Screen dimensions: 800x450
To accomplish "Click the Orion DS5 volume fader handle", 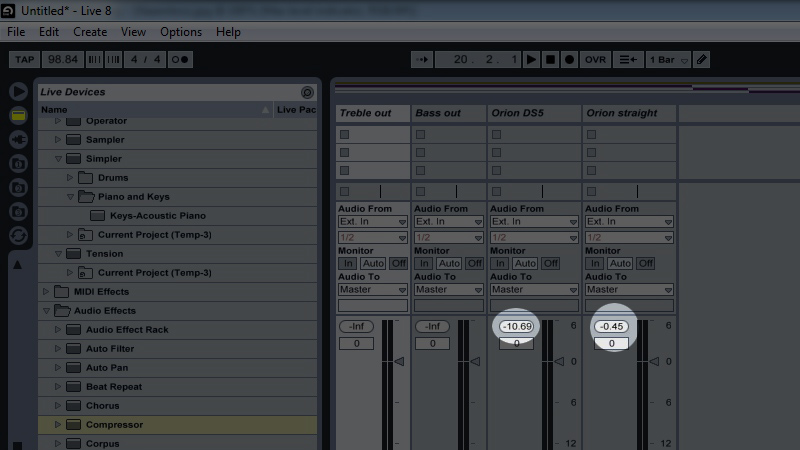I will point(560,362).
